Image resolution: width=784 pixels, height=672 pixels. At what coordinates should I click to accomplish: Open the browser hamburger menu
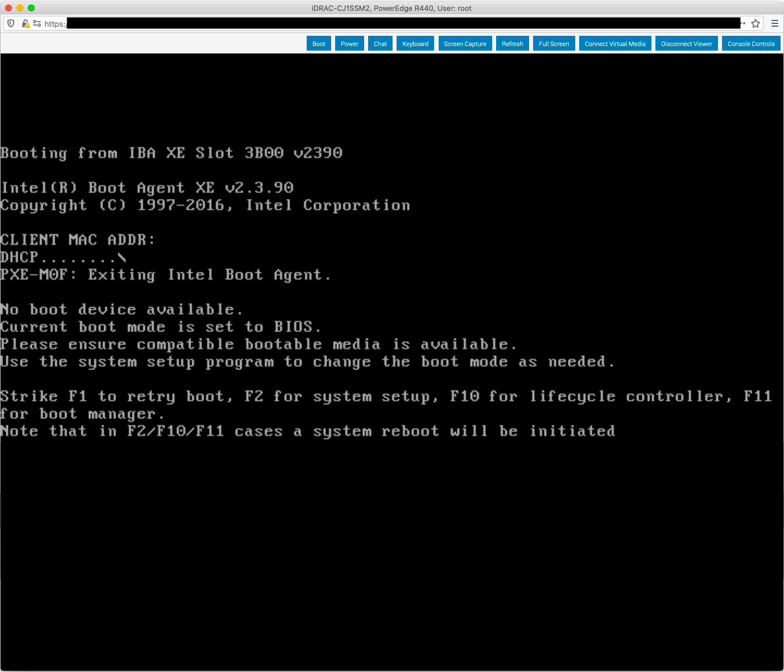click(x=775, y=23)
